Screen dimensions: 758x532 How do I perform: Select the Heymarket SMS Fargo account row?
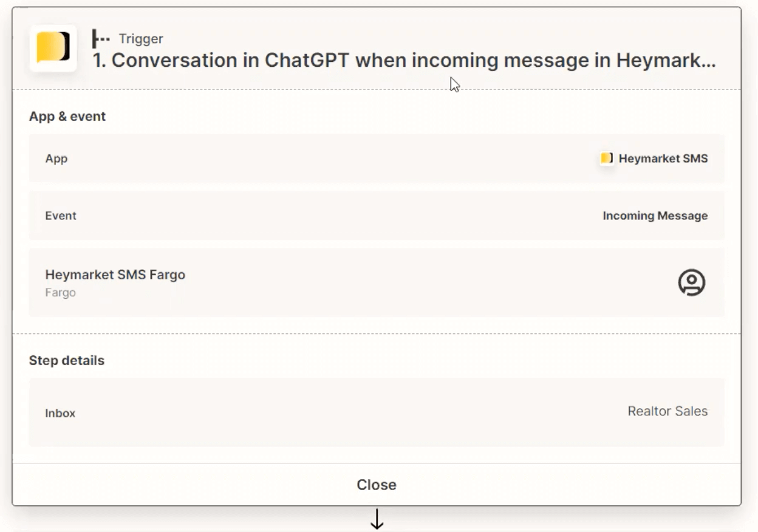(x=377, y=282)
